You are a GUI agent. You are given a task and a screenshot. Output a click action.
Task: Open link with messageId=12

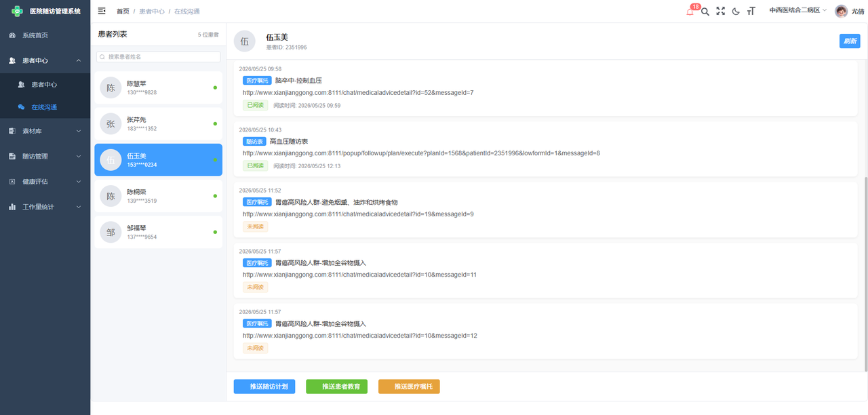coord(360,336)
